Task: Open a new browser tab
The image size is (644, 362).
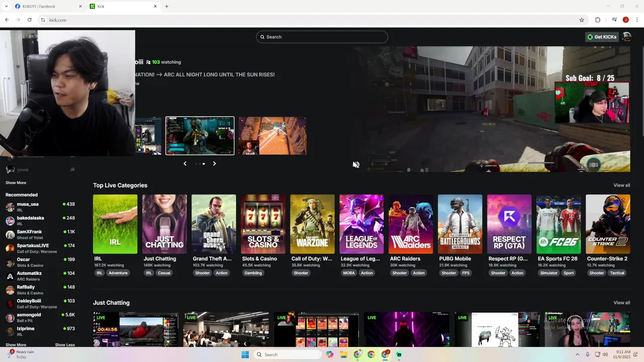Action: click(x=167, y=7)
